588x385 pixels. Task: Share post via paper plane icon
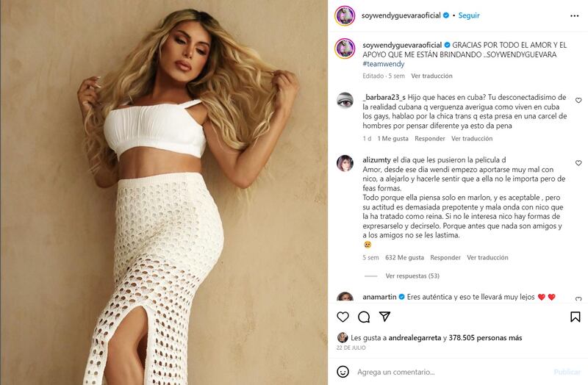(x=384, y=317)
